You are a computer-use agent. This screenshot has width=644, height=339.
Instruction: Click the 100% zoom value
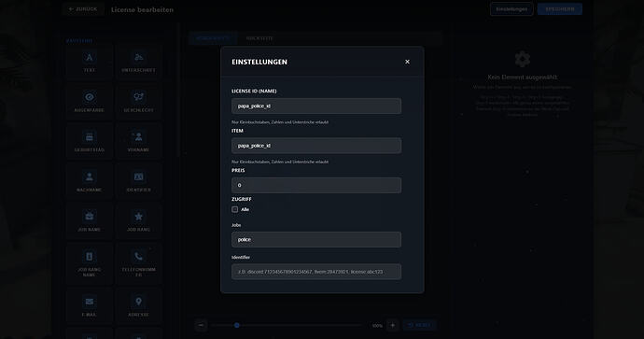377,325
